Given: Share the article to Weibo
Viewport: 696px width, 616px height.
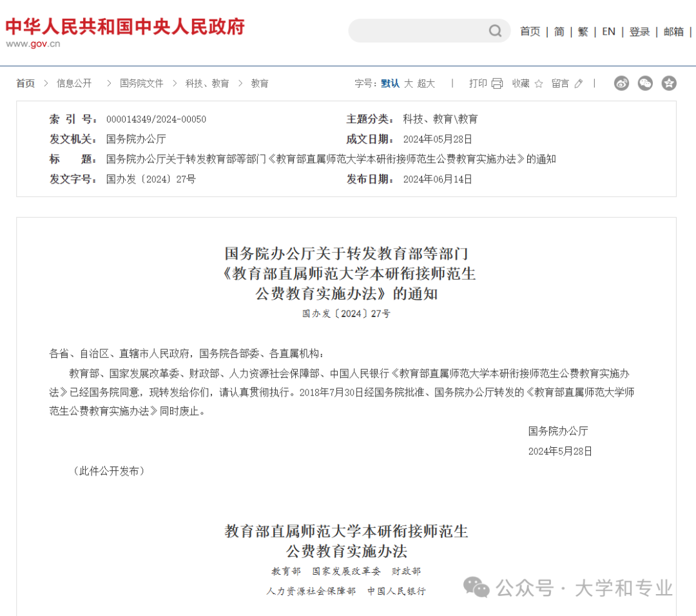Looking at the screenshot, I should click(621, 83).
